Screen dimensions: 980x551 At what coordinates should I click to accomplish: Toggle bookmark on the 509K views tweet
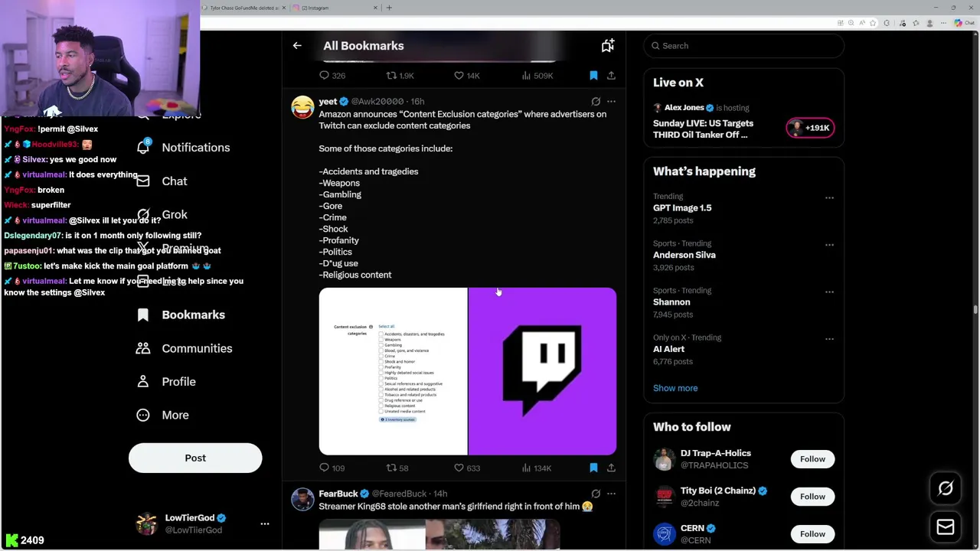click(593, 76)
